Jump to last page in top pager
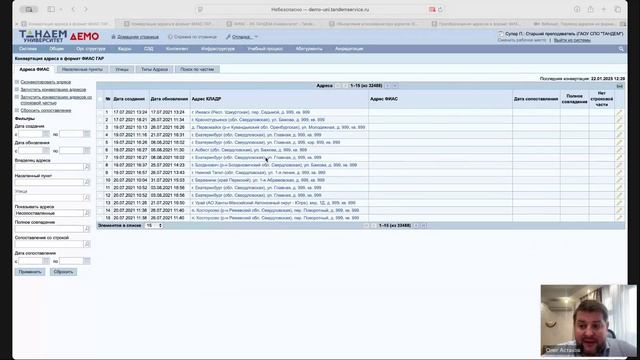The height and width of the screenshot is (360, 640). tap(395, 86)
